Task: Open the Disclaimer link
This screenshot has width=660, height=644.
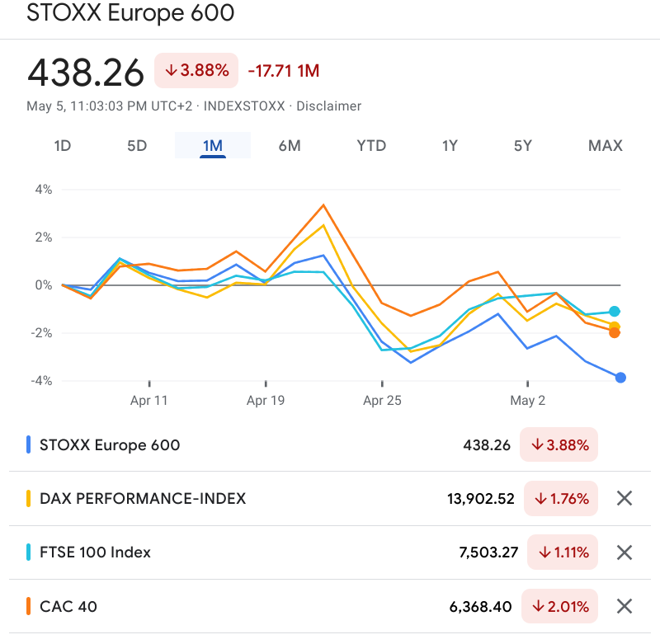Action: (328, 106)
